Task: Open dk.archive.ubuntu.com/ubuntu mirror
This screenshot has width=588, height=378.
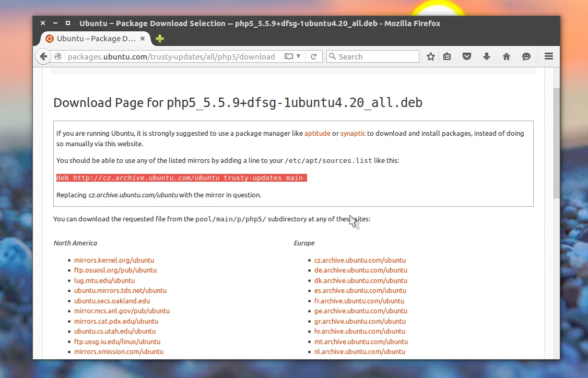Action: 361,280
